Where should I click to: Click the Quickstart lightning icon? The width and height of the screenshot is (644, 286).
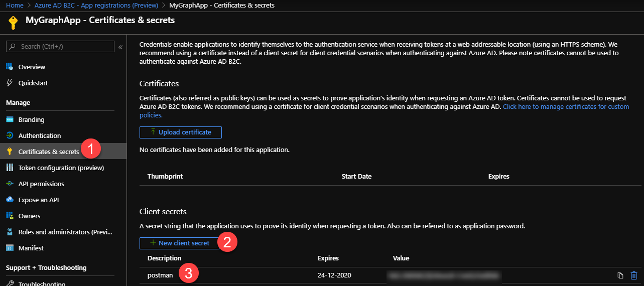coord(10,83)
